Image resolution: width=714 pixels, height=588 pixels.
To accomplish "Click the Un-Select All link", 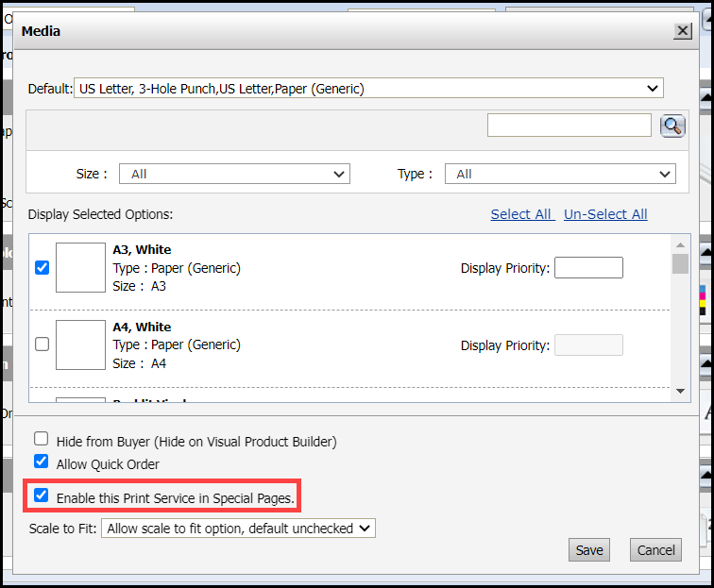I will [605, 214].
